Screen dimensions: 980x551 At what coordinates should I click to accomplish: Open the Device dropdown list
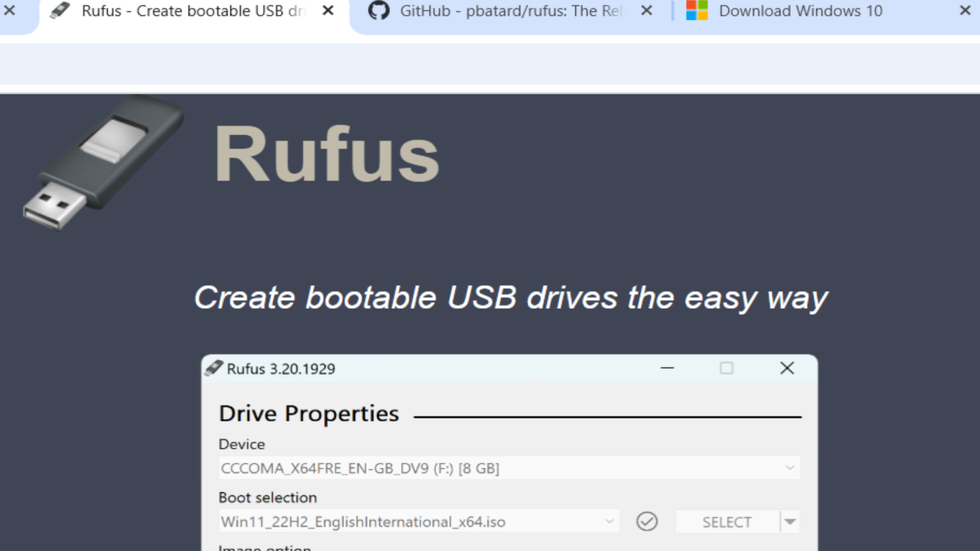pos(510,468)
